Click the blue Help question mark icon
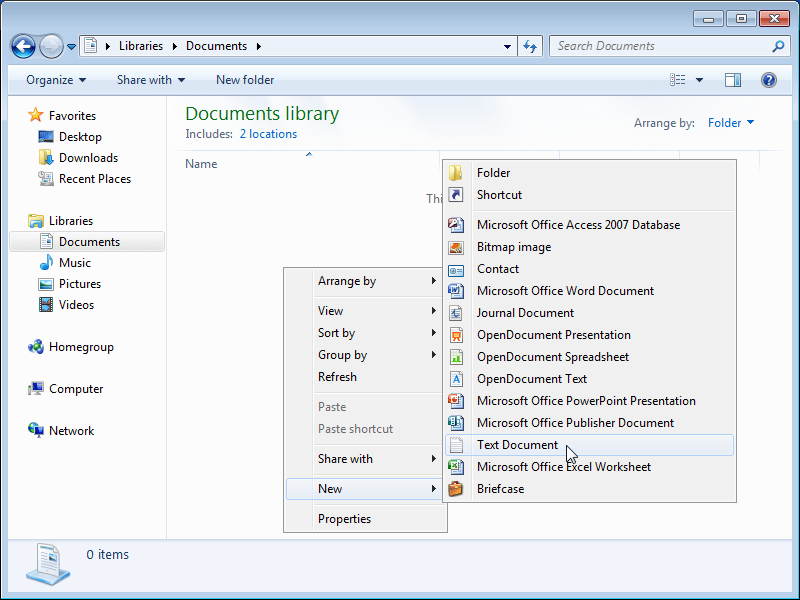800x600 pixels. (x=768, y=80)
